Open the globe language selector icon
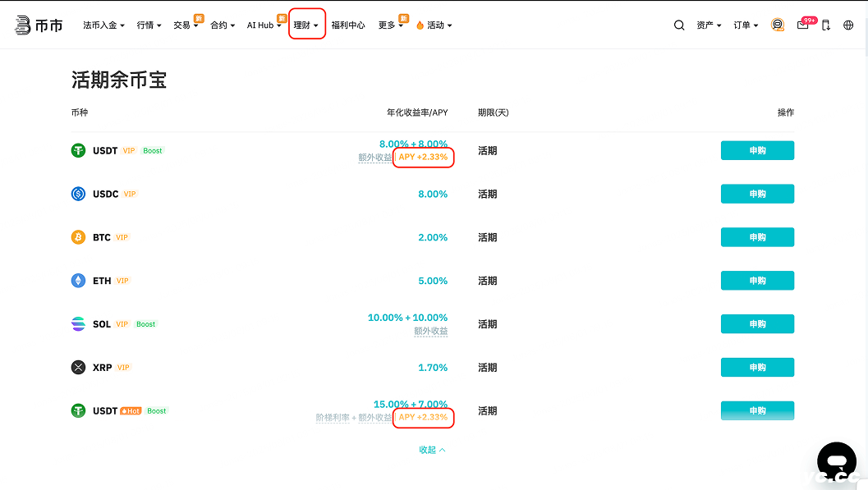868x490 pixels. (848, 25)
